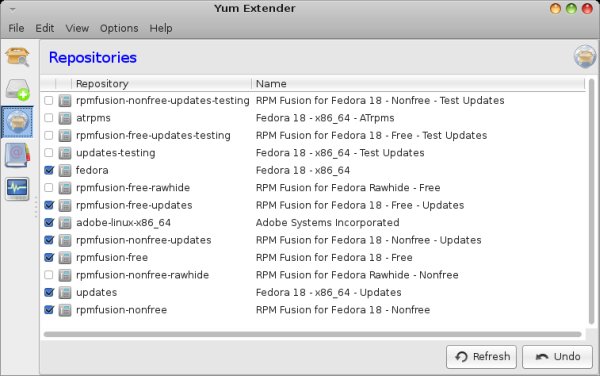Click the repo icon beside rpmfusion-free-updates
The height and width of the screenshot is (376, 600).
[65, 205]
